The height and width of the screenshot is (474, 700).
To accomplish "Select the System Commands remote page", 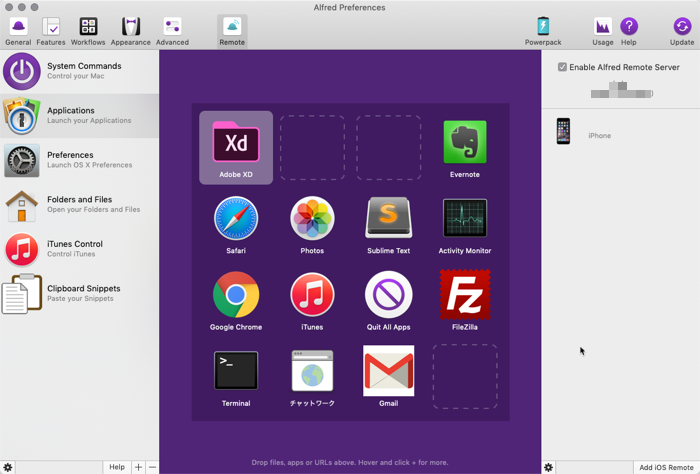I will point(79,71).
